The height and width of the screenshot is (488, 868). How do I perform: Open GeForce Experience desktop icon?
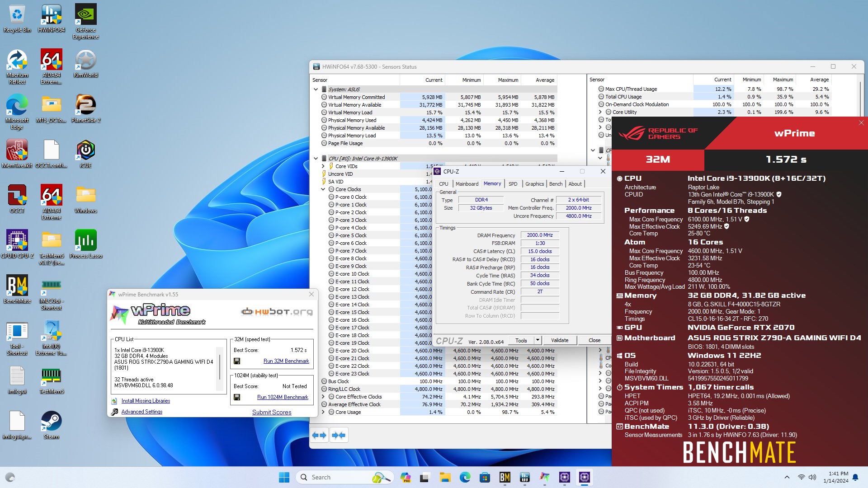(85, 21)
